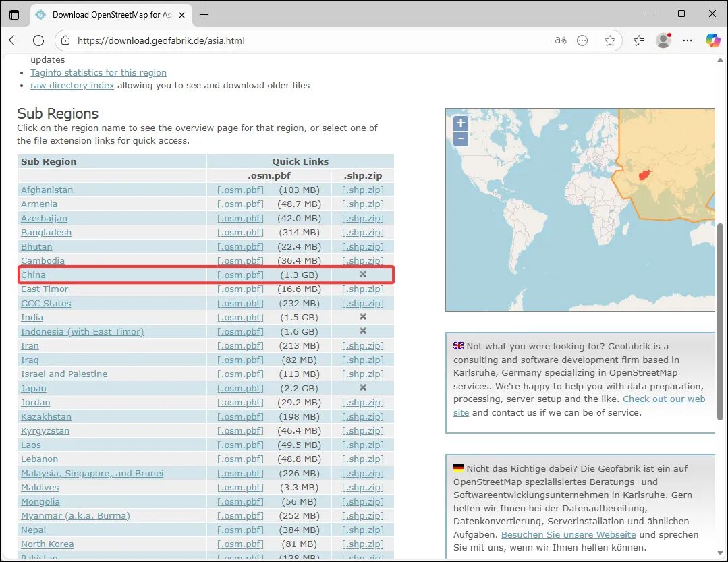728x562 pixels.
Task: Open the Lebanon region page
Action: pyautogui.click(x=39, y=459)
